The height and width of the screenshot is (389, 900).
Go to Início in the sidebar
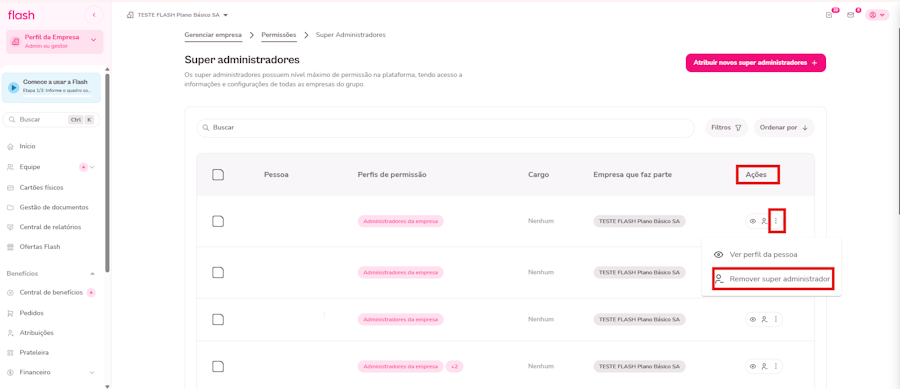point(27,146)
